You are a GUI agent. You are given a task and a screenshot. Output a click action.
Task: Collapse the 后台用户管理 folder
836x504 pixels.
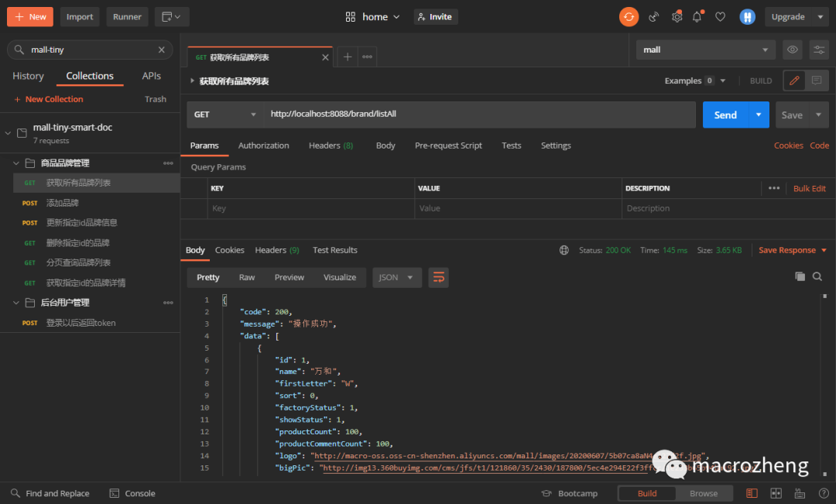16,303
